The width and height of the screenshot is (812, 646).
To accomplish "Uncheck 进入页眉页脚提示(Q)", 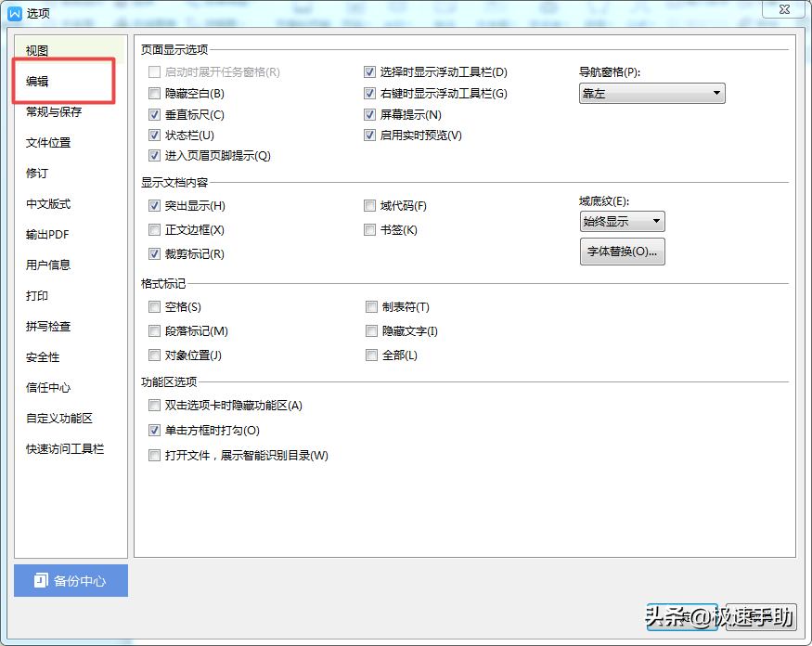I will (154, 155).
